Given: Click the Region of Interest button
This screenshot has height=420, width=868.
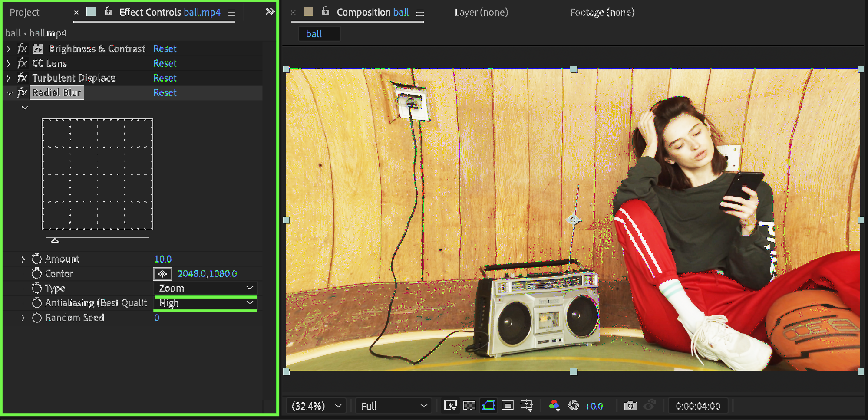Looking at the screenshot, I should coord(507,406).
